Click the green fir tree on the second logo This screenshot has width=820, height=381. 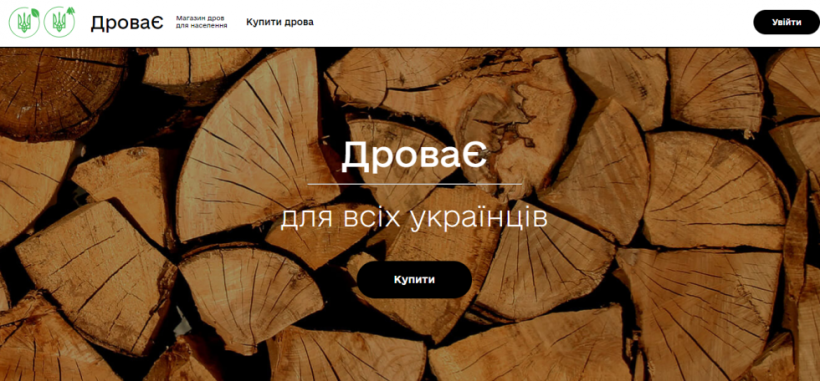coord(71,11)
